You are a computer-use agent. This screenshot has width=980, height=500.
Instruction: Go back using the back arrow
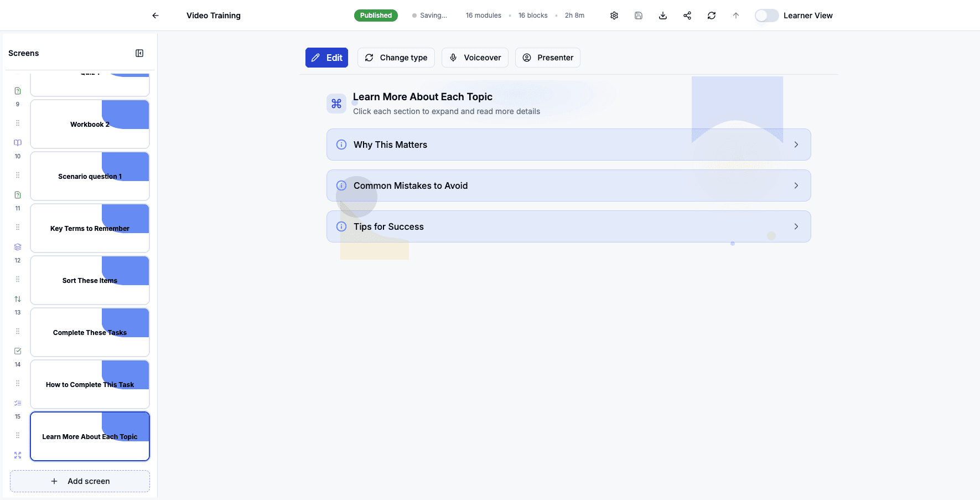pyautogui.click(x=155, y=16)
